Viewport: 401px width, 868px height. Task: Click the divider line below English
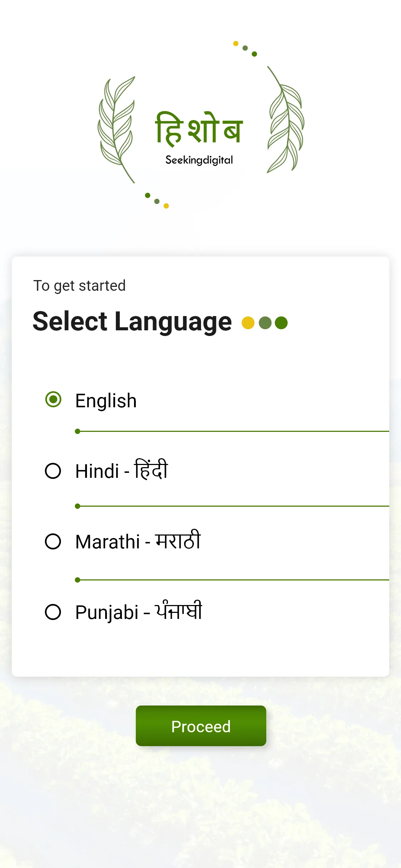[x=232, y=431]
